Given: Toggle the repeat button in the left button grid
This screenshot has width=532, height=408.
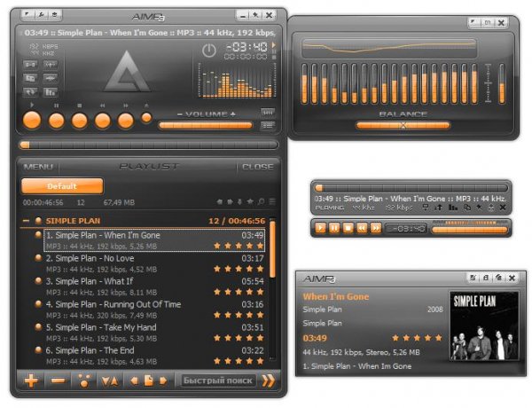Looking at the screenshot, I should [x=30, y=91].
